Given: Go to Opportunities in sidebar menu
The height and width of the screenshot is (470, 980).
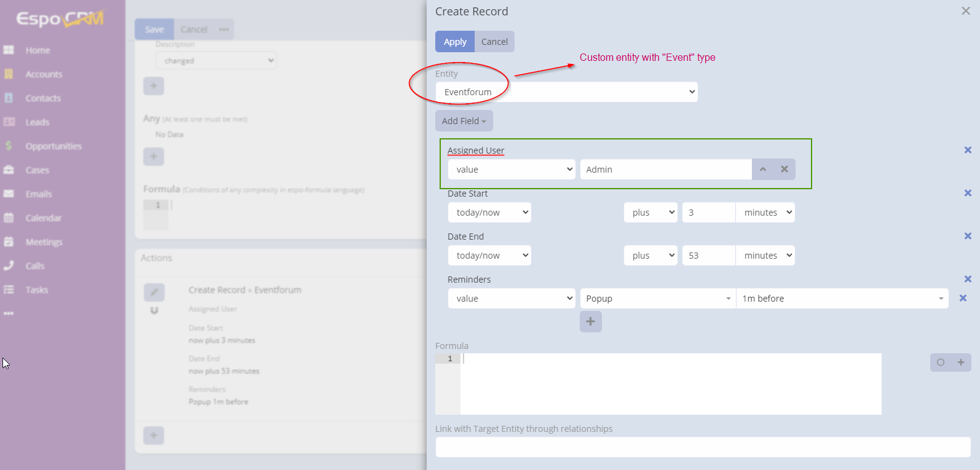Looking at the screenshot, I should (x=53, y=146).
